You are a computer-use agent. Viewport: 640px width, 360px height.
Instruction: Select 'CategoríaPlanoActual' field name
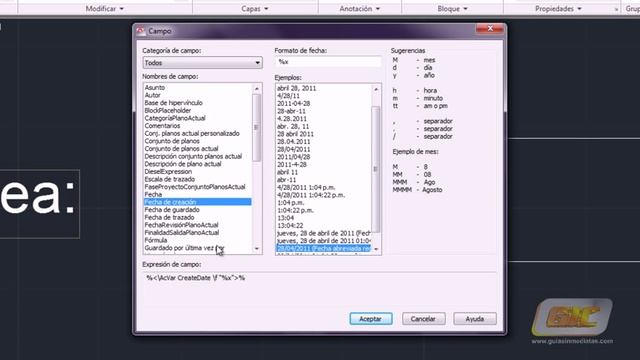175,118
